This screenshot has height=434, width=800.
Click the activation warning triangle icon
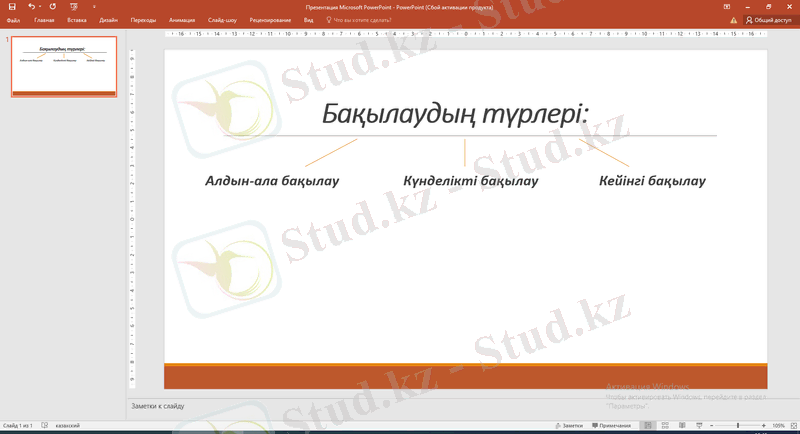733,20
